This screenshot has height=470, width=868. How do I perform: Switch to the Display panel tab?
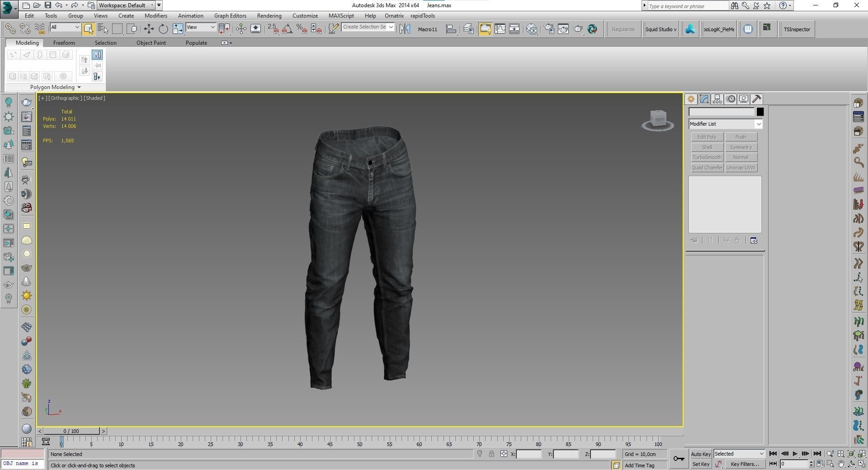coord(744,99)
